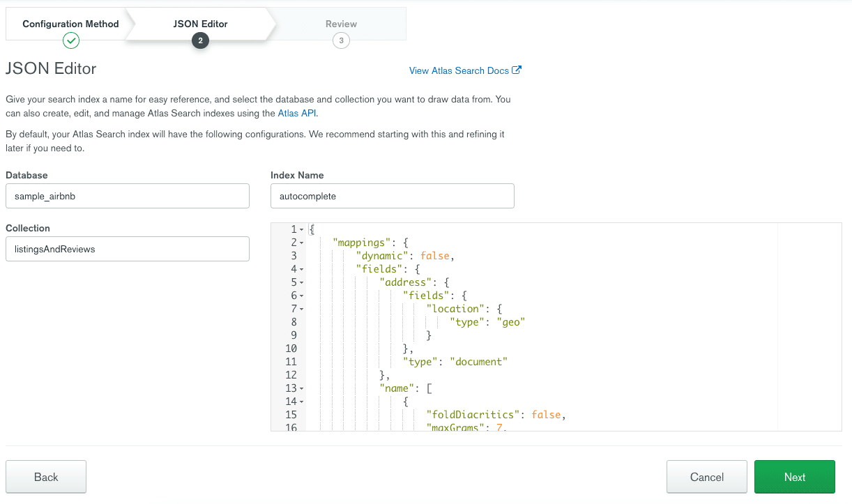Collapse the "mappings" block on line 2
Image resolution: width=852 pixels, height=504 pixels.
(301, 243)
